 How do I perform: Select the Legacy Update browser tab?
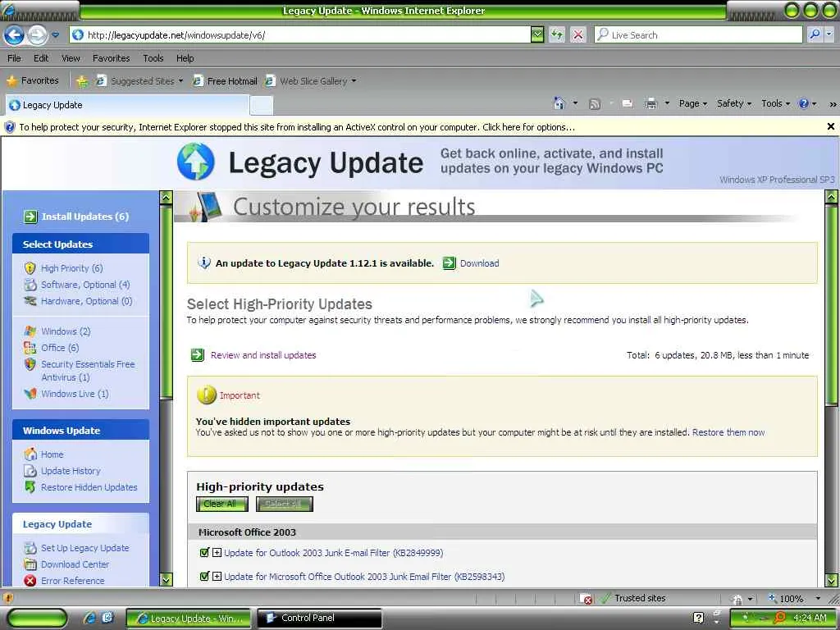click(x=127, y=105)
